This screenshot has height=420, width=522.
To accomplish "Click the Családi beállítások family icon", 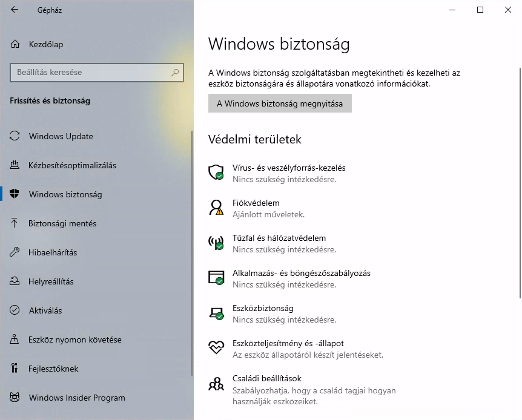I will click(x=216, y=384).
